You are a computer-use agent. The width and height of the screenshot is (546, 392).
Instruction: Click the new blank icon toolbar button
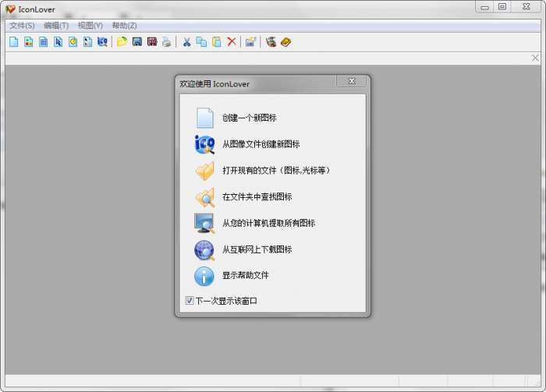[13, 42]
